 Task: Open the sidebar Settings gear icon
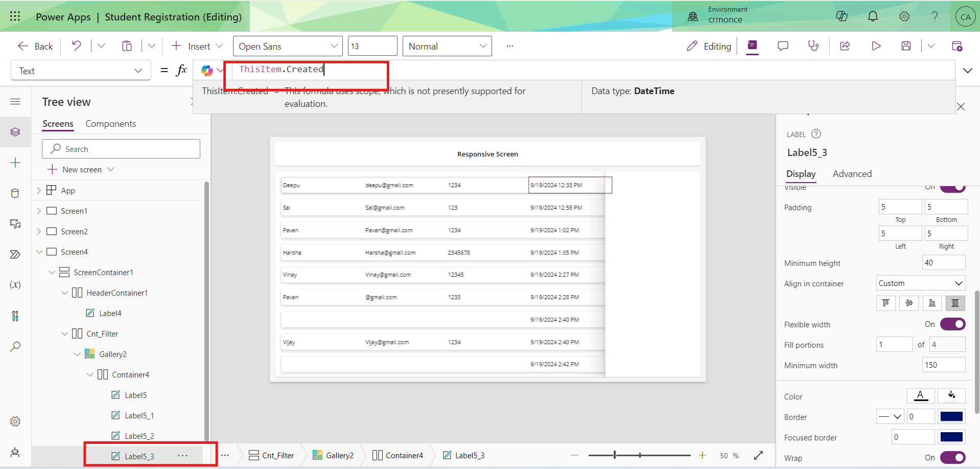tap(15, 421)
